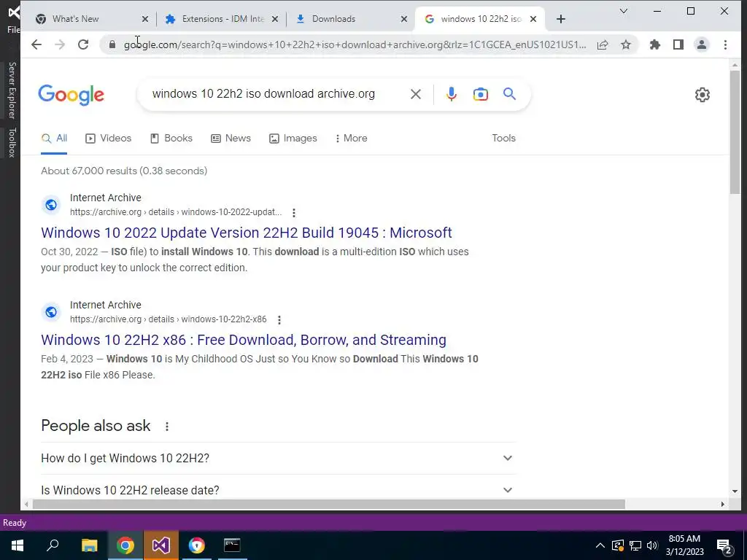
Task: Open Command Prompt from taskbar
Action: (232, 545)
